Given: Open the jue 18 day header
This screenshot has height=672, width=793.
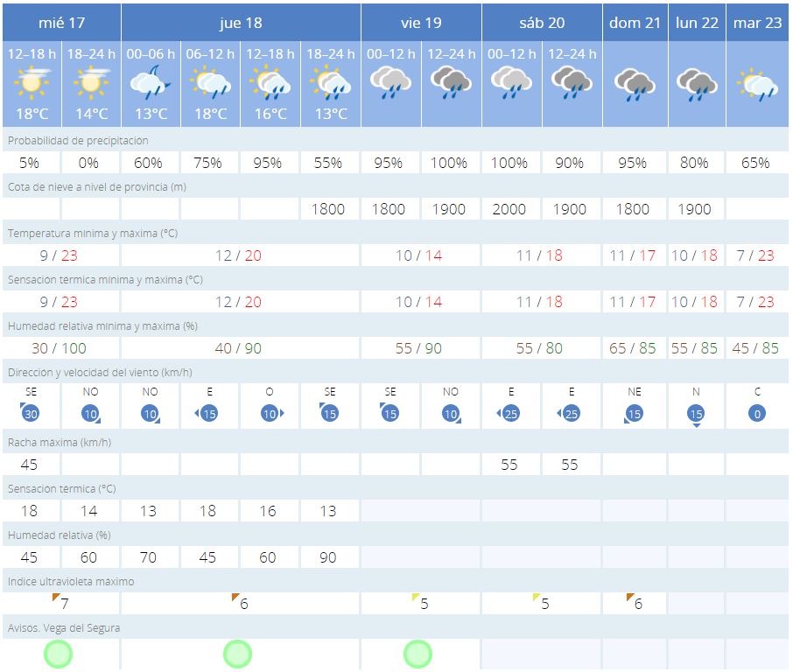Looking at the screenshot, I should [240, 23].
